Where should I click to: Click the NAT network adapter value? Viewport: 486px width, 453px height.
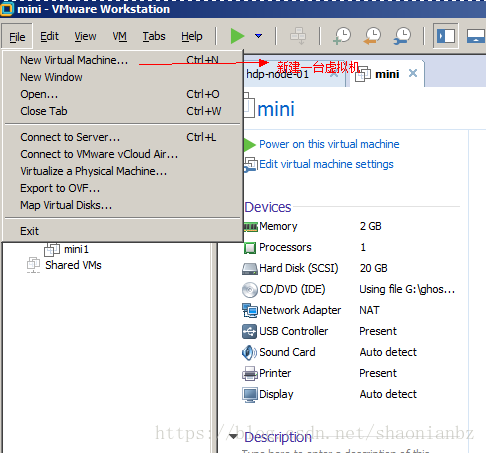pyautogui.click(x=369, y=310)
